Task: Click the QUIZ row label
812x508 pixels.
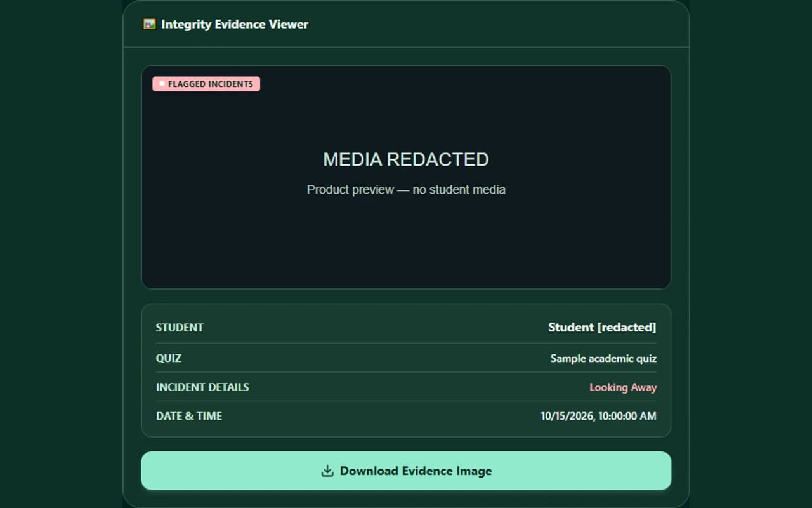Action: [x=169, y=358]
